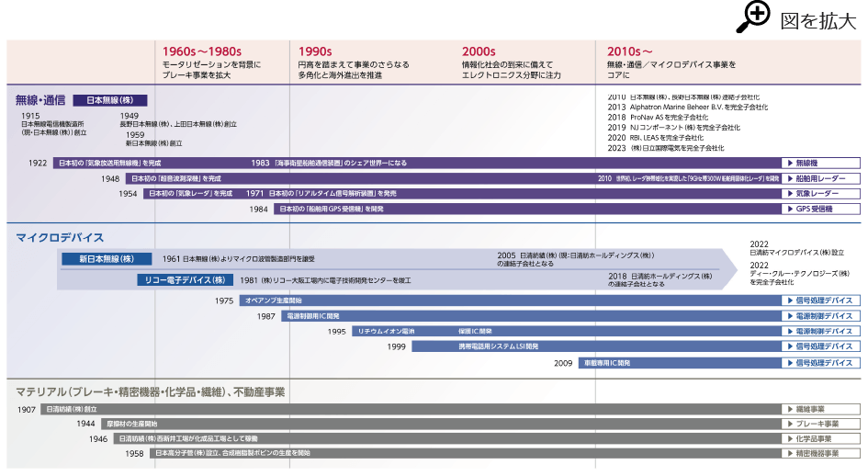This screenshot has height=476, width=868.
Task: Click 電源制御デバイス label on the 1987 row
Action: pyautogui.click(x=821, y=316)
